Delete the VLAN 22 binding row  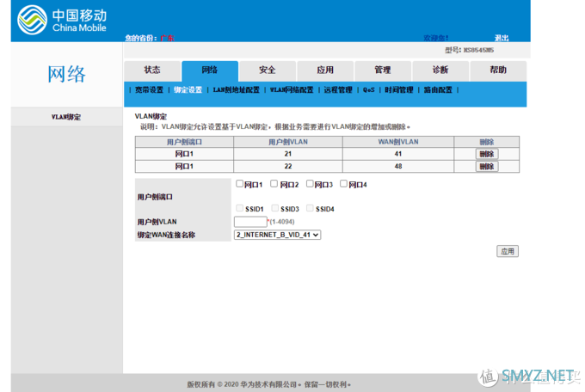tap(487, 167)
